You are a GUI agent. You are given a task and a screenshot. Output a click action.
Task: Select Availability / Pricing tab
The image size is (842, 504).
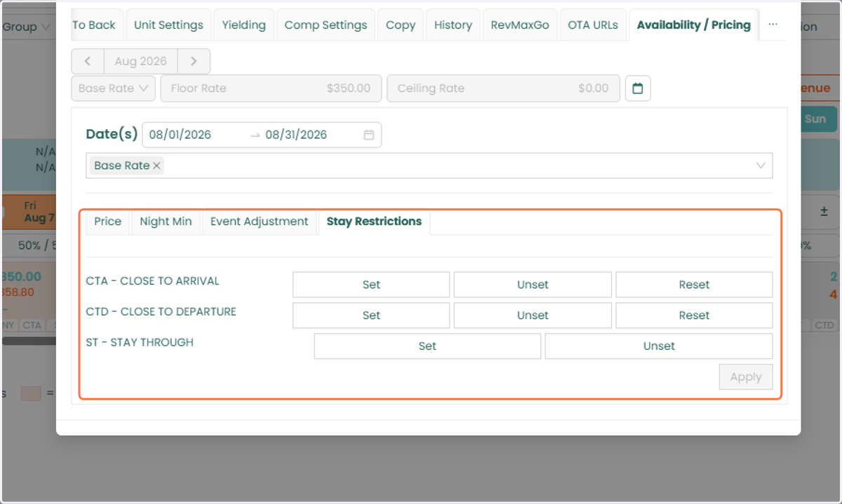[694, 25]
